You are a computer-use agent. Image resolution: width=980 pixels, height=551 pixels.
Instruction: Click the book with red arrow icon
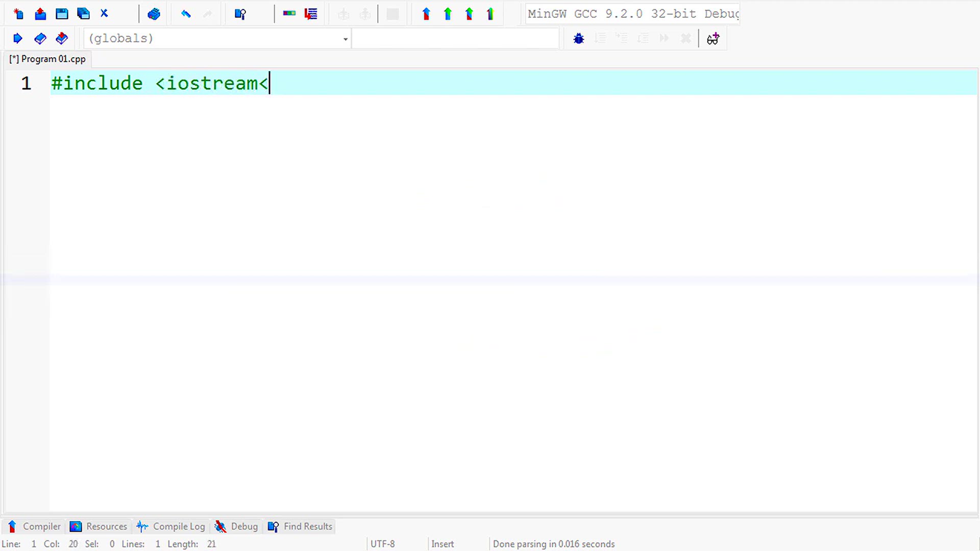62,38
